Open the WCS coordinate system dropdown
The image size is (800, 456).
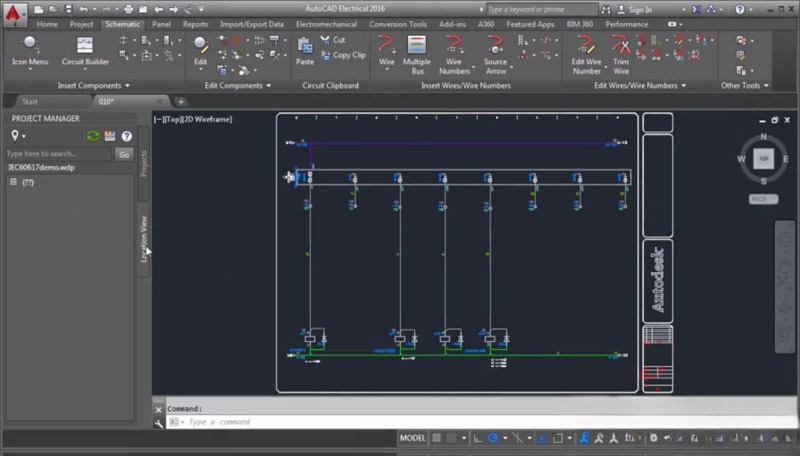point(763,199)
